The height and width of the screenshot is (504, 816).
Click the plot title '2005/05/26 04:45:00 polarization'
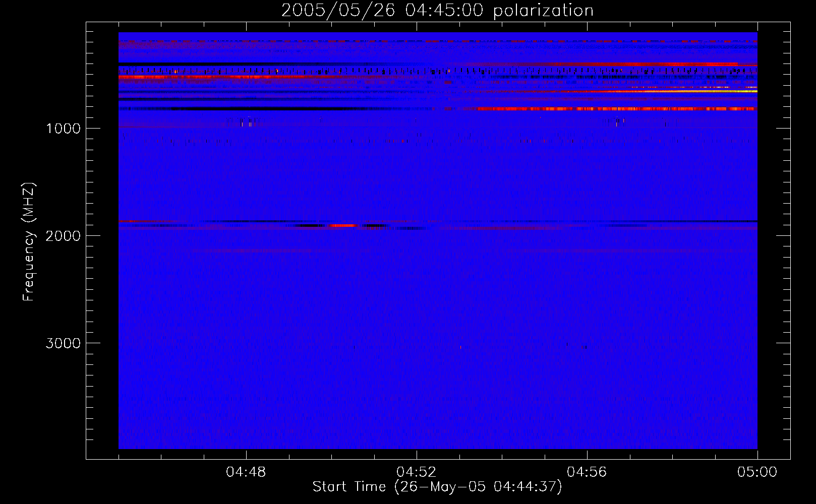pyautogui.click(x=437, y=10)
